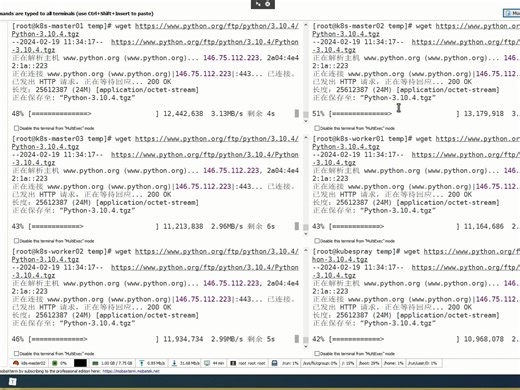The height and width of the screenshot is (390, 520).
Task: Click scroll-down arrow of k8s-master01 terminal
Action: pyautogui.click(x=306, y=121)
